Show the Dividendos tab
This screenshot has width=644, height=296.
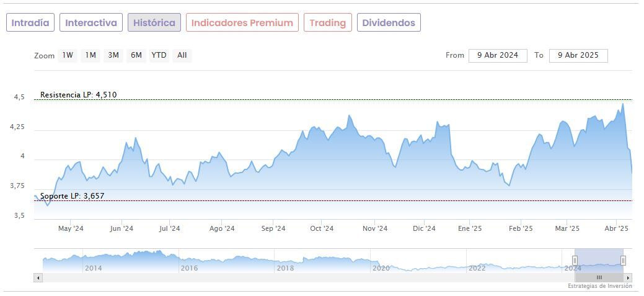coord(389,23)
